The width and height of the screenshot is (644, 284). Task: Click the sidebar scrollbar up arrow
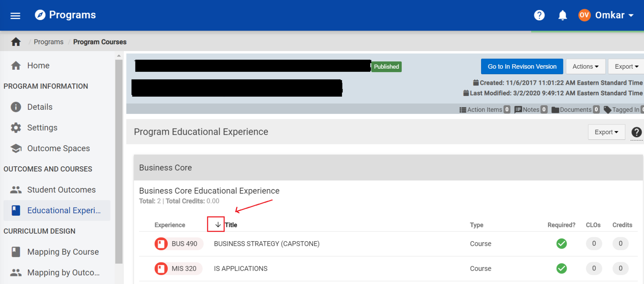pos(119,55)
